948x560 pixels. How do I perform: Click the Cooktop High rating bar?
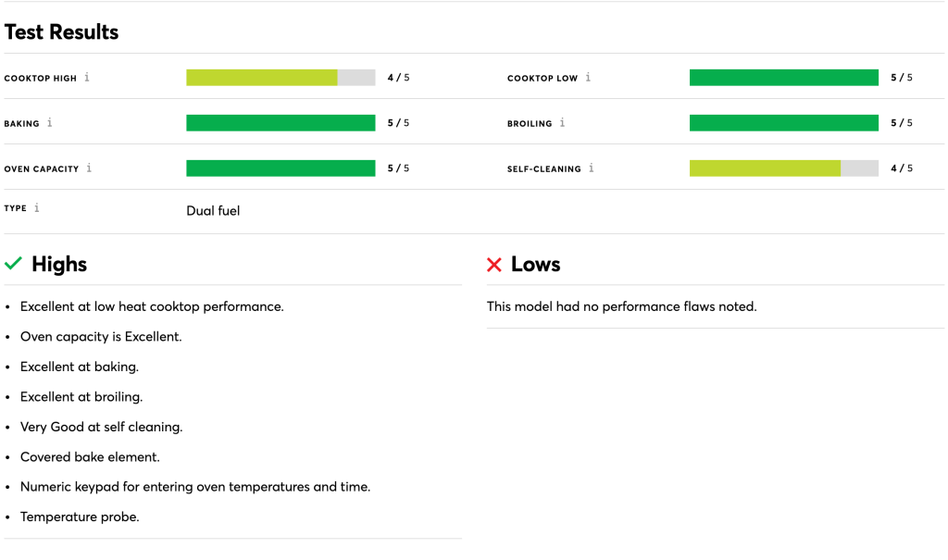281,78
